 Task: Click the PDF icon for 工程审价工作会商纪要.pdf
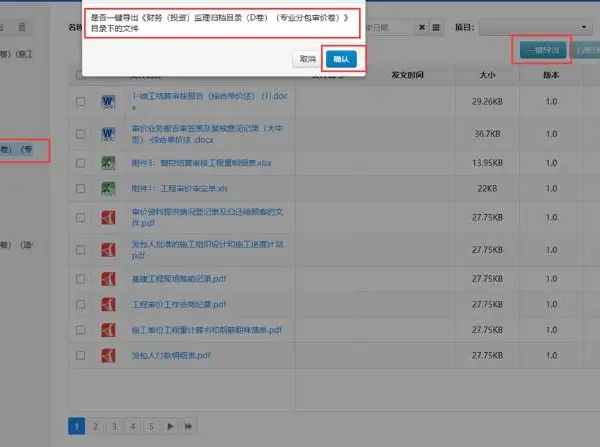[108, 304]
